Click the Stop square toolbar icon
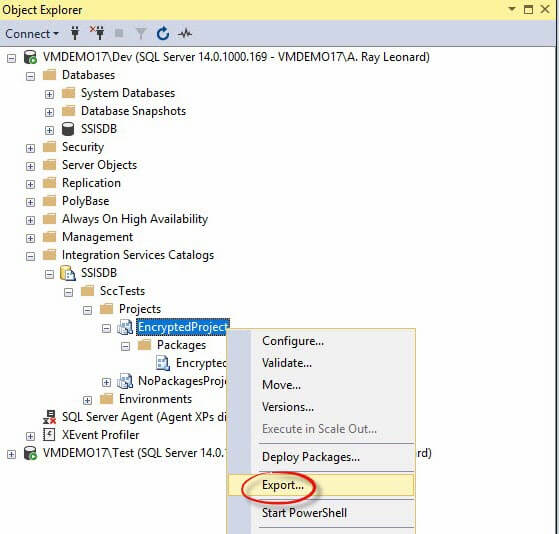This screenshot has height=534, width=559. click(x=119, y=34)
